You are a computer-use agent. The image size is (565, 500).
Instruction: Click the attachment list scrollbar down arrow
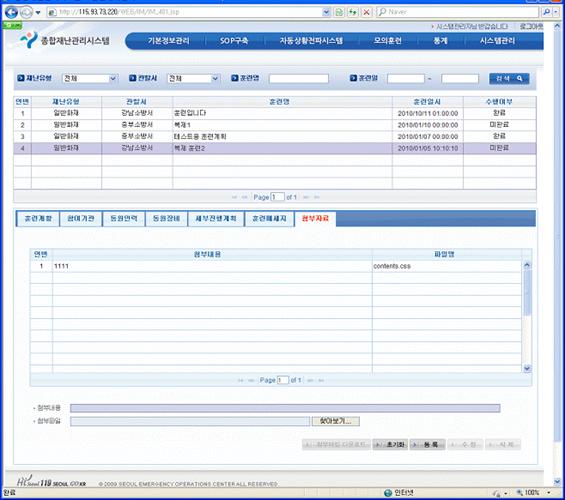[527, 368]
